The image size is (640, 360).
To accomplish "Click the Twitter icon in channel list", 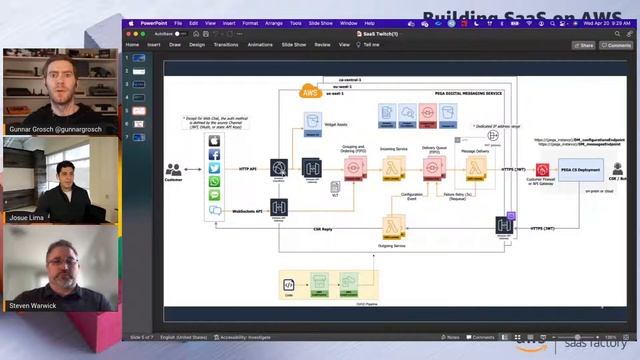I will tap(214, 168).
